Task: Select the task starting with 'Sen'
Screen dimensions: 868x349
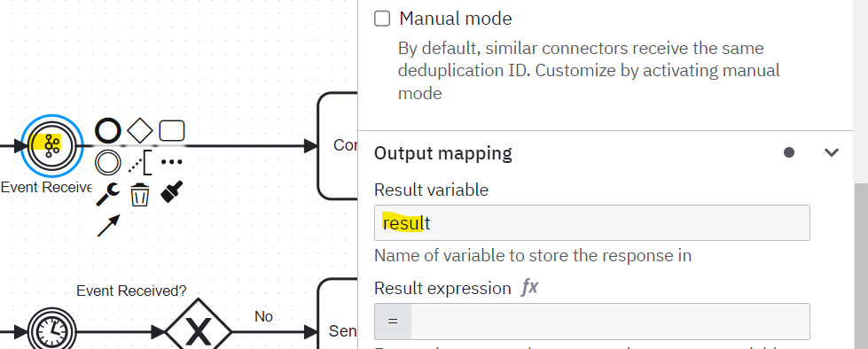Action: pyautogui.click(x=338, y=314)
